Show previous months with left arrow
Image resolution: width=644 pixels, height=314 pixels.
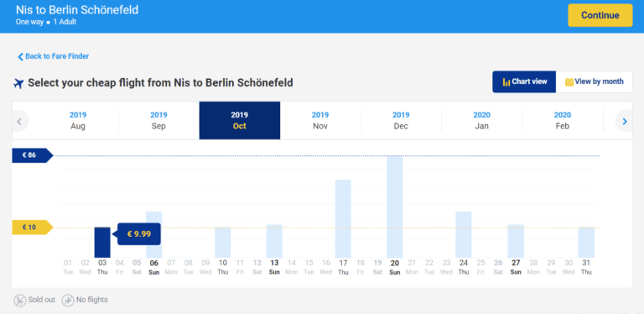tap(19, 121)
